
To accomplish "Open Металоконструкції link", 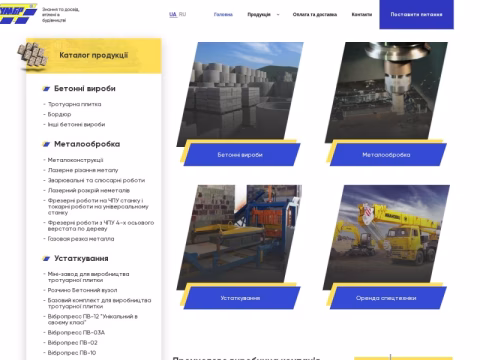I will coord(75,160).
